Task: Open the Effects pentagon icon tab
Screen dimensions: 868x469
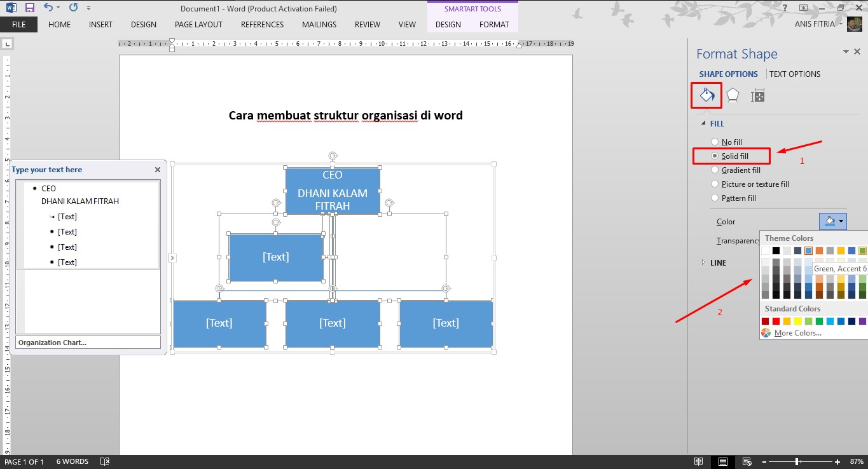Action: point(733,95)
